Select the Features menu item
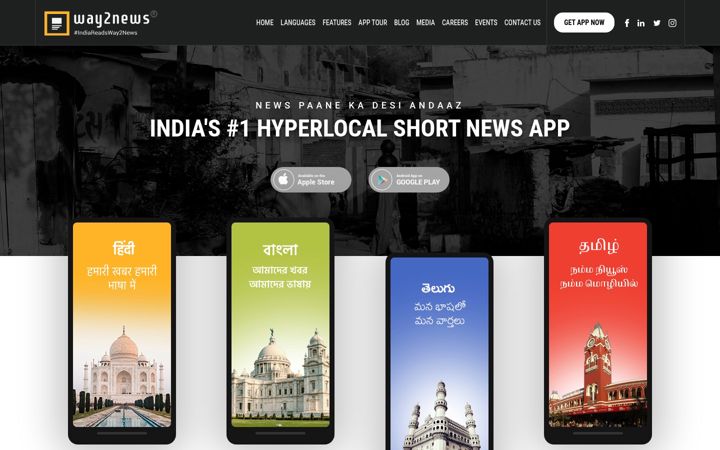The image size is (720, 450). pos(337,22)
